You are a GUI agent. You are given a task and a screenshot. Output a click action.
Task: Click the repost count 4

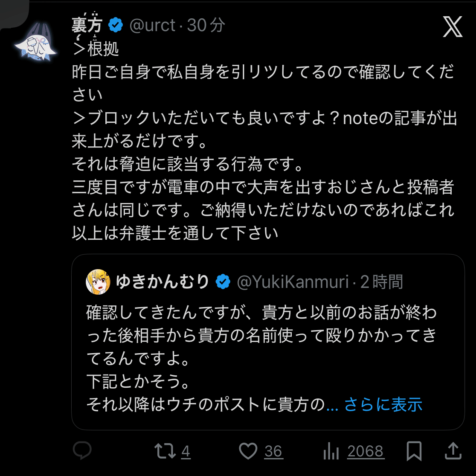(x=186, y=451)
